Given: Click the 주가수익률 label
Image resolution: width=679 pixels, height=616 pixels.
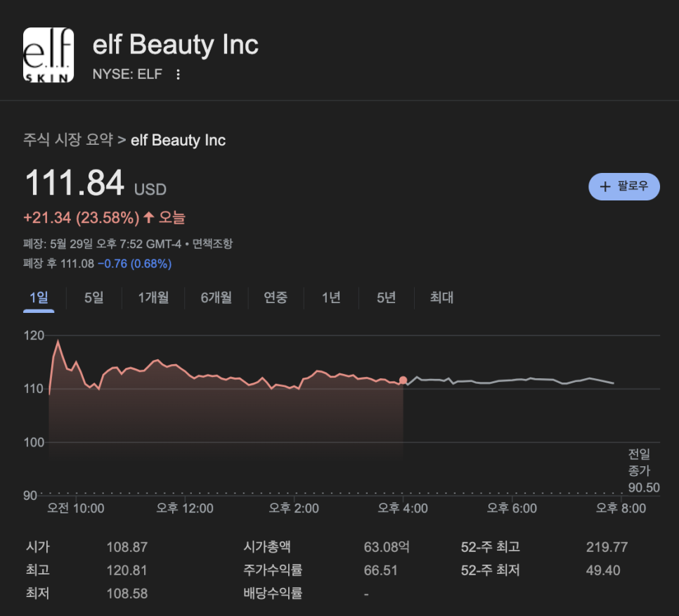Looking at the screenshot, I should point(273,570).
